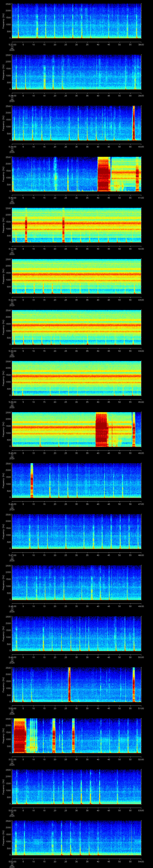
Task: Click the 5:53:00 start time label
Action: click(12, 861)
